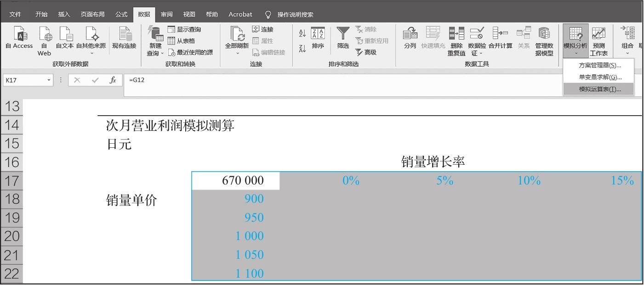Image resolution: width=644 pixels, height=285 pixels.
Task: Click 操作说明搜索 tell me search box
Action: [x=290, y=14]
